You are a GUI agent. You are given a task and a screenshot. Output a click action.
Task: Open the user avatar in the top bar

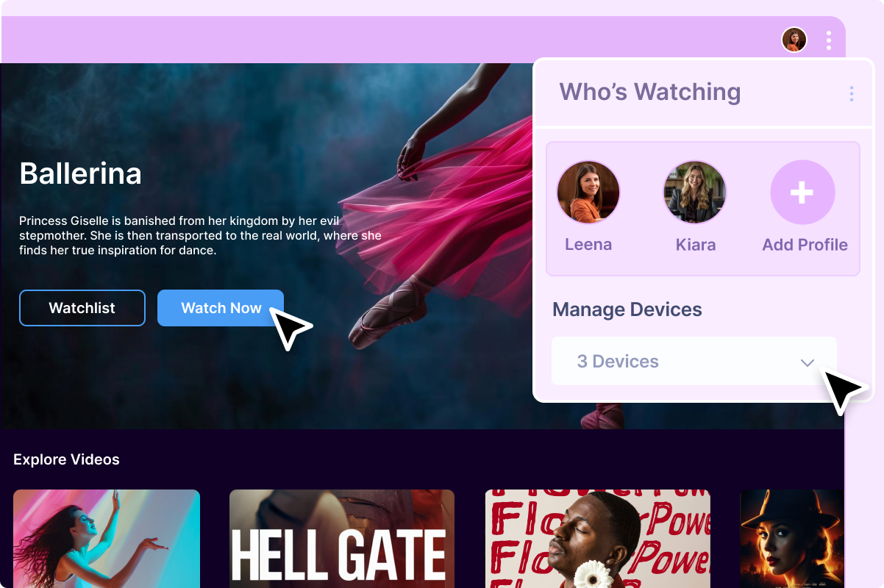[x=794, y=40]
